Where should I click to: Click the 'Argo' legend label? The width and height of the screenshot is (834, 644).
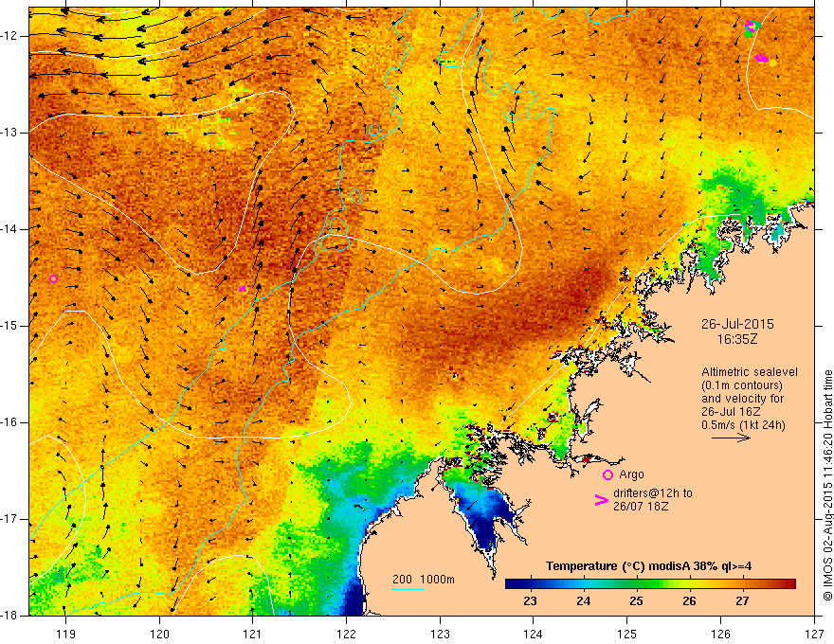[x=631, y=474]
